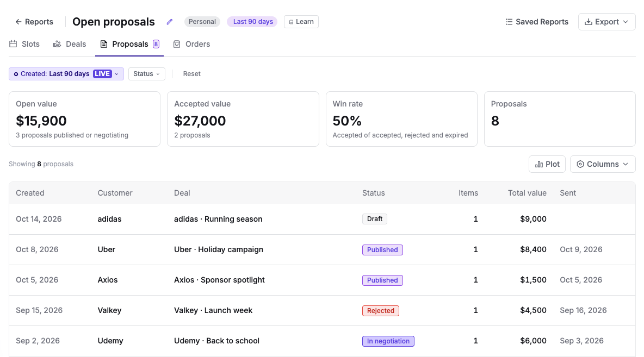
Task: Click the Personal badge
Action: 202,22
